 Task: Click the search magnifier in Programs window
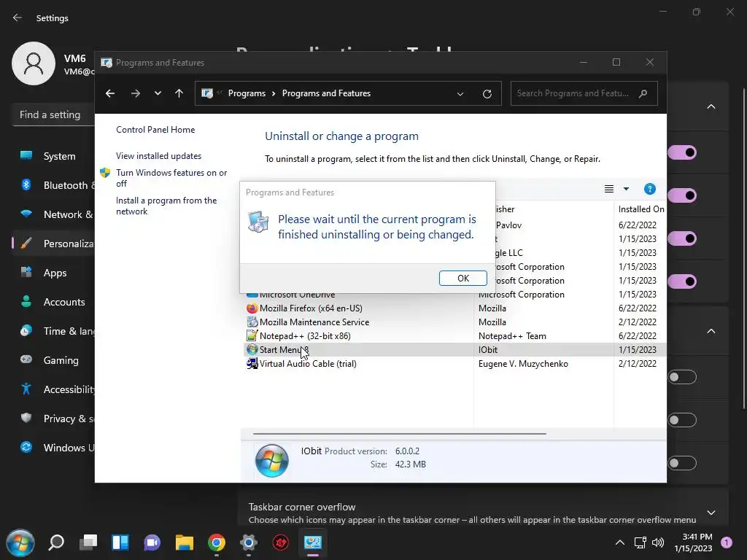pos(643,93)
